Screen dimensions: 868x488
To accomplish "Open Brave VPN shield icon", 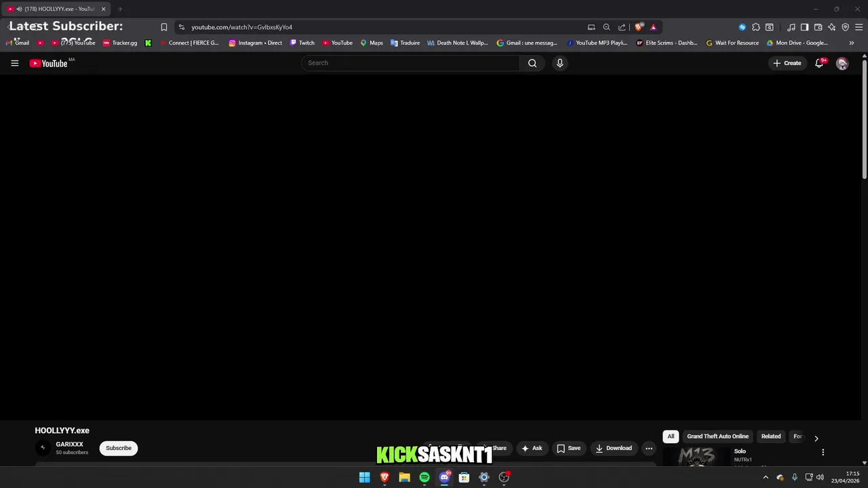I will (845, 27).
